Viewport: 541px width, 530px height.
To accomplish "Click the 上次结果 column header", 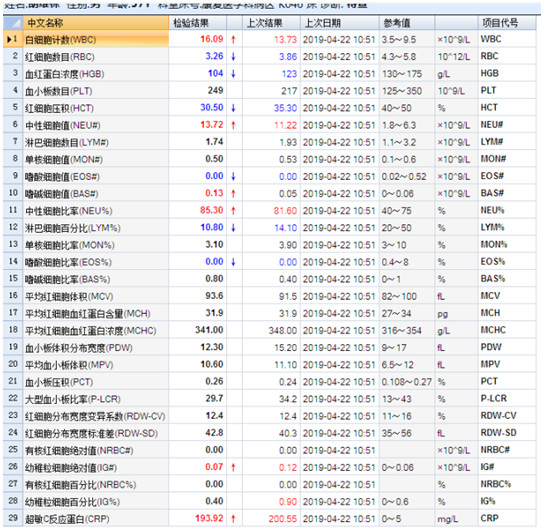I will 271,23.
